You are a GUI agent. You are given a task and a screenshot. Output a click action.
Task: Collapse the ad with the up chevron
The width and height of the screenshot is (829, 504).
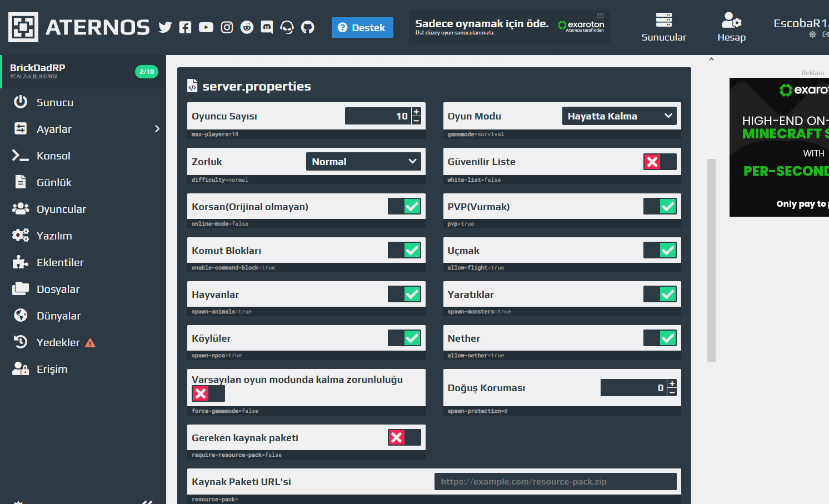click(711, 59)
